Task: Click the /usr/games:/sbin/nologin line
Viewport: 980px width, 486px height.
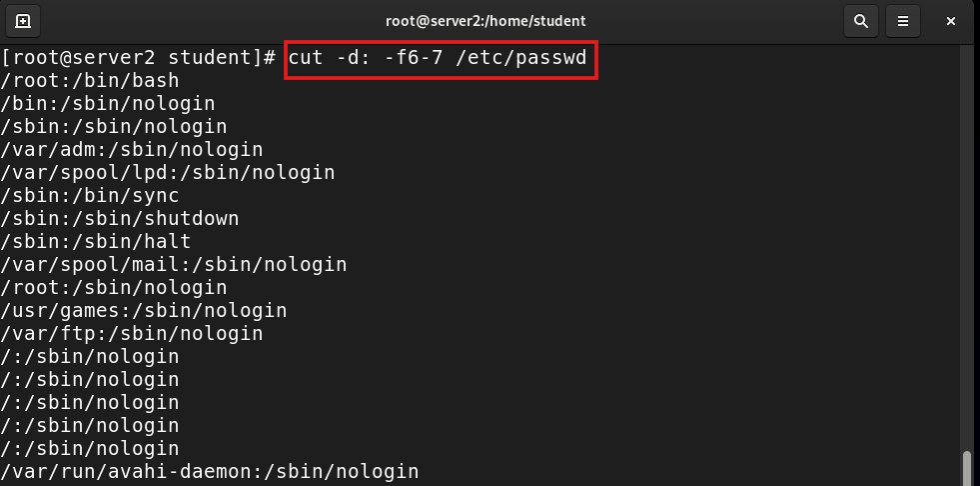Action: coord(144,310)
